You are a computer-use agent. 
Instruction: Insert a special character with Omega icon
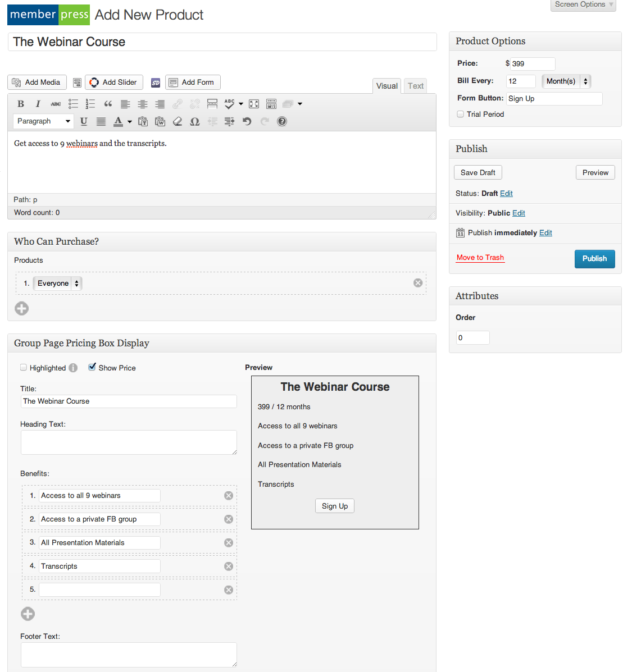tap(195, 121)
